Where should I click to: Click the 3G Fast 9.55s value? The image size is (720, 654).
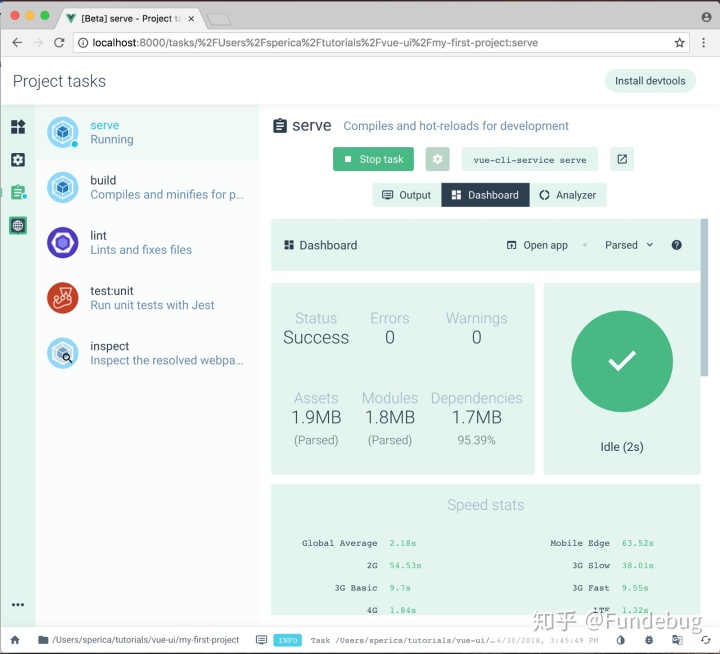635,588
